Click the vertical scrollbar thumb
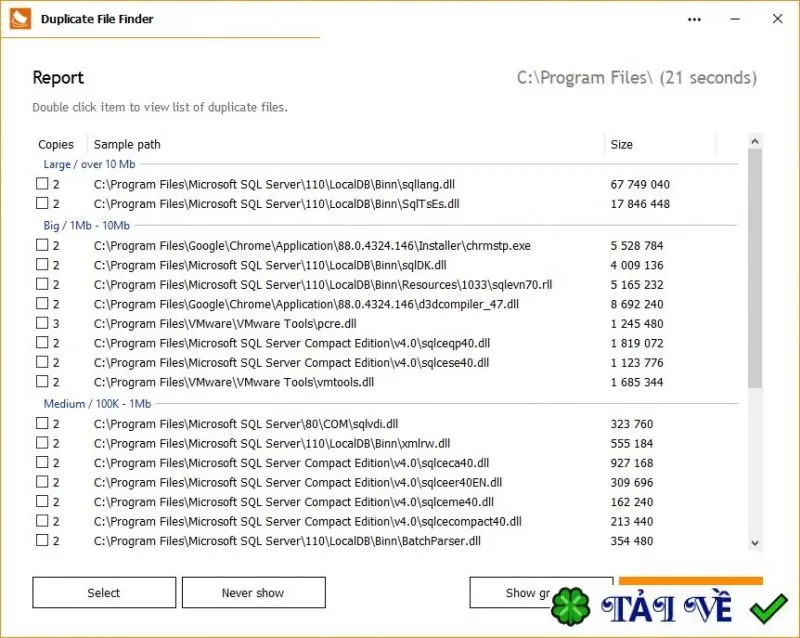Screen dimensions: 800x638 (x=755, y=268)
